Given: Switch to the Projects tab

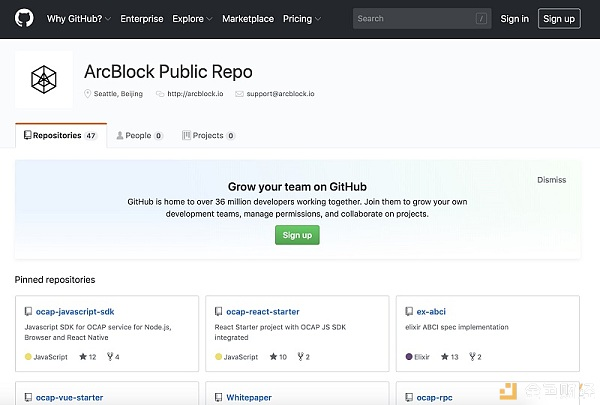Looking at the screenshot, I should click(208, 136).
